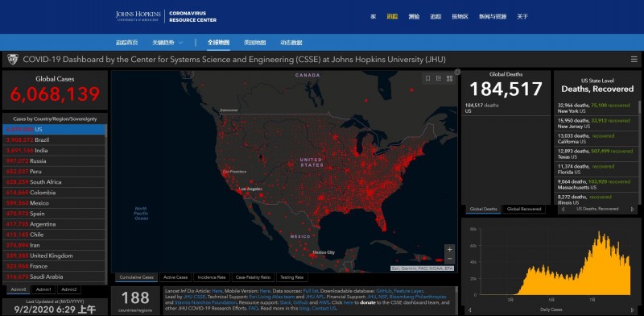Select the Active Cases map tab

(175, 277)
